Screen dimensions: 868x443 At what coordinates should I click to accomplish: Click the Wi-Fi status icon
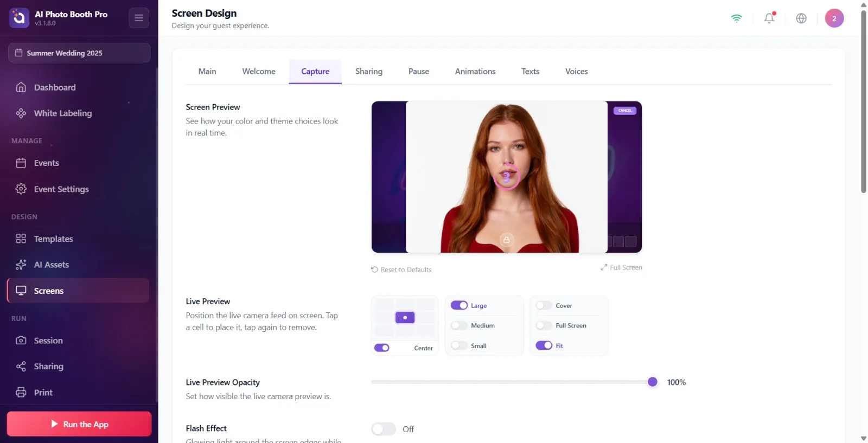click(736, 18)
